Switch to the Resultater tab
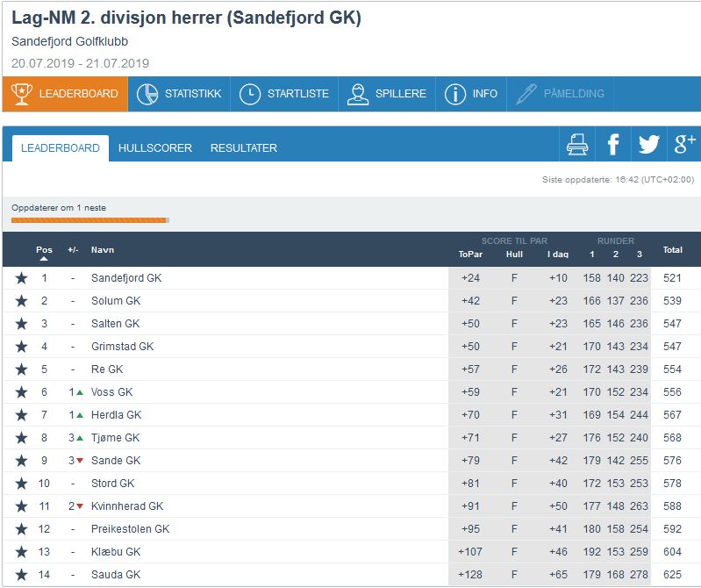The height and width of the screenshot is (588, 701). 244,148
